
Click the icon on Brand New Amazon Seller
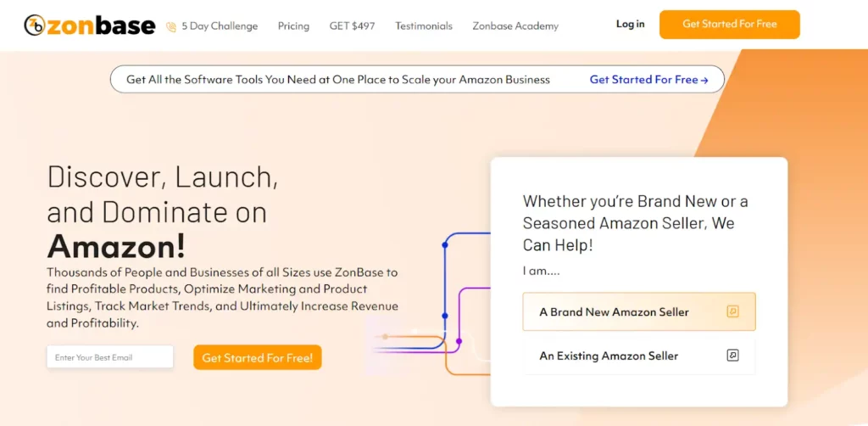(732, 311)
